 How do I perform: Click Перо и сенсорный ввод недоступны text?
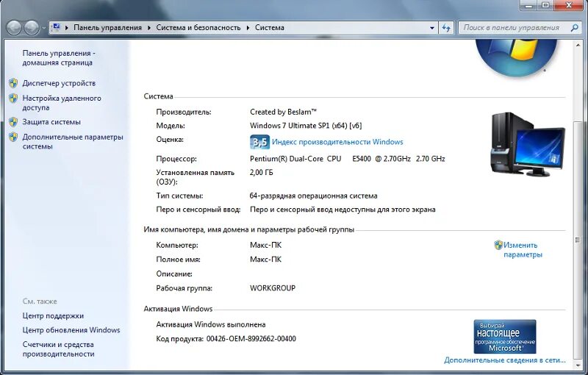click(x=343, y=210)
